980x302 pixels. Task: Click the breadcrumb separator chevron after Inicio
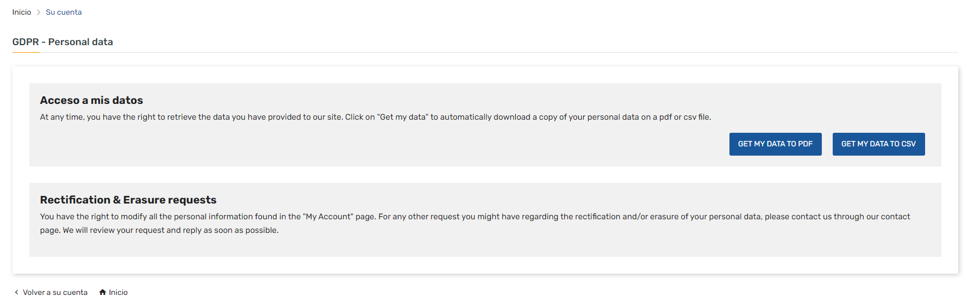tap(39, 12)
